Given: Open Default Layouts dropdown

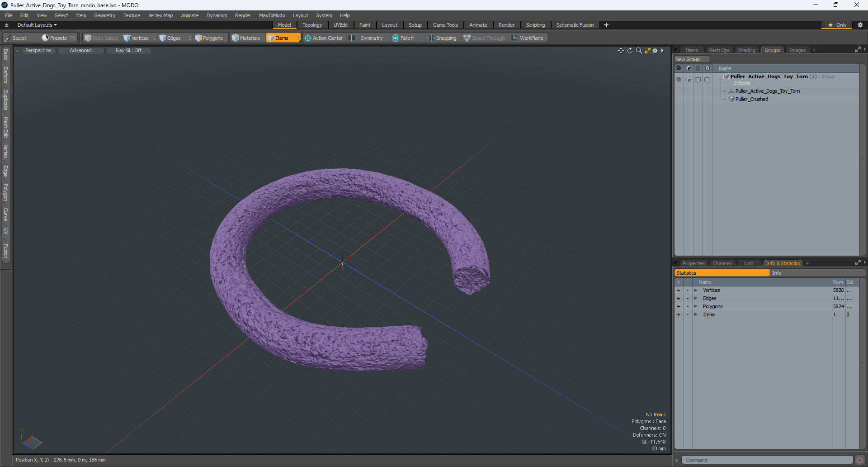Looking at the screenshot, I should 37,25.
